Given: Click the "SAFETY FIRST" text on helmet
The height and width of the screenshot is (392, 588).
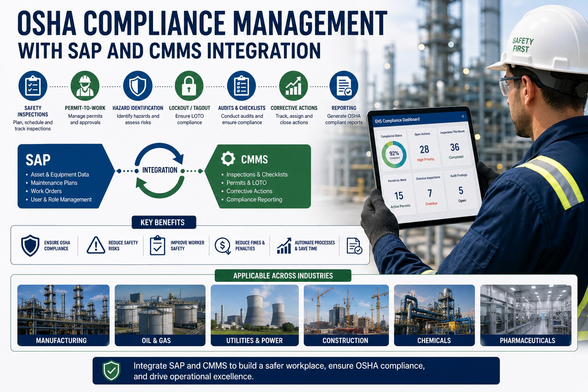Looking at the screenshot, I should click(523, 45).
